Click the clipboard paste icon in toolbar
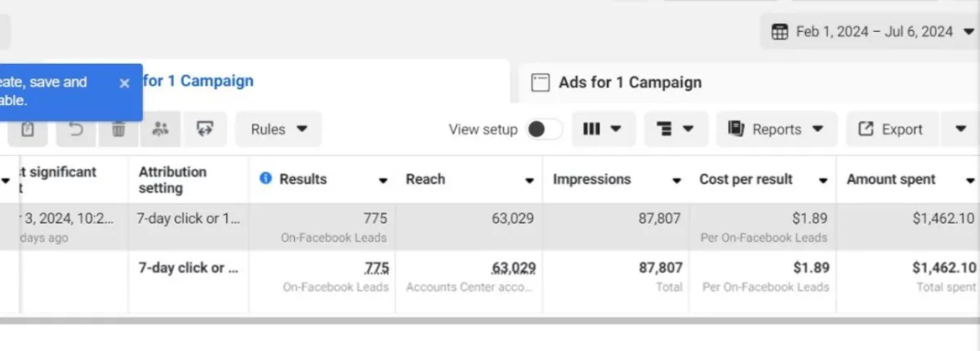This screenshot has width=980, height=351. (x=28, y=129)
